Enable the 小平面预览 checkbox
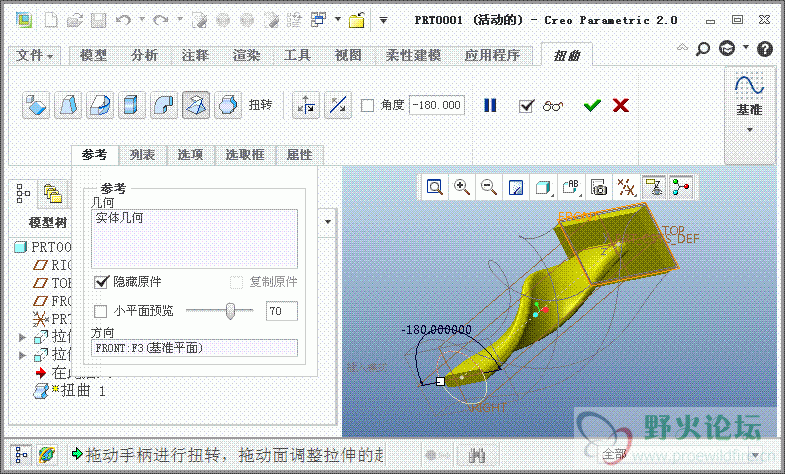 101,311
